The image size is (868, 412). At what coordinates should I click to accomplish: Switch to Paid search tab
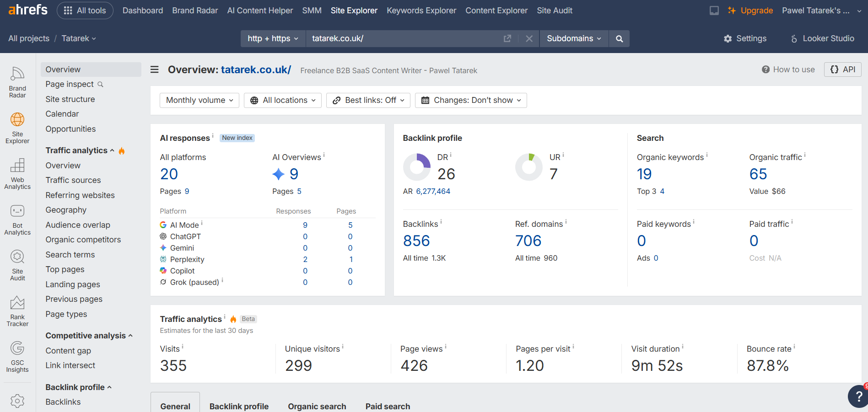pos(388,406)
